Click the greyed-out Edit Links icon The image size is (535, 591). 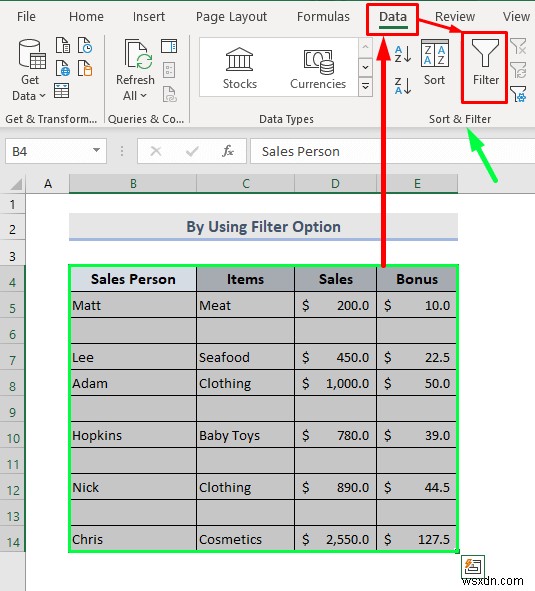point(170,94)
